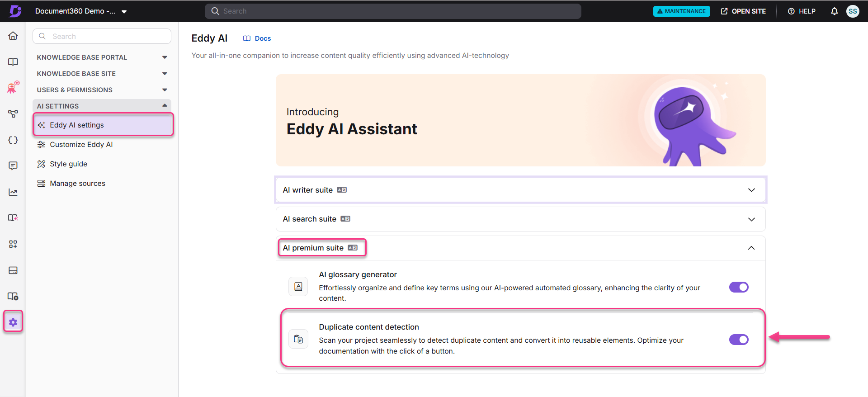Click the top global Search field
Viewport: 868px width, 397px height.
tap(392, 11)
